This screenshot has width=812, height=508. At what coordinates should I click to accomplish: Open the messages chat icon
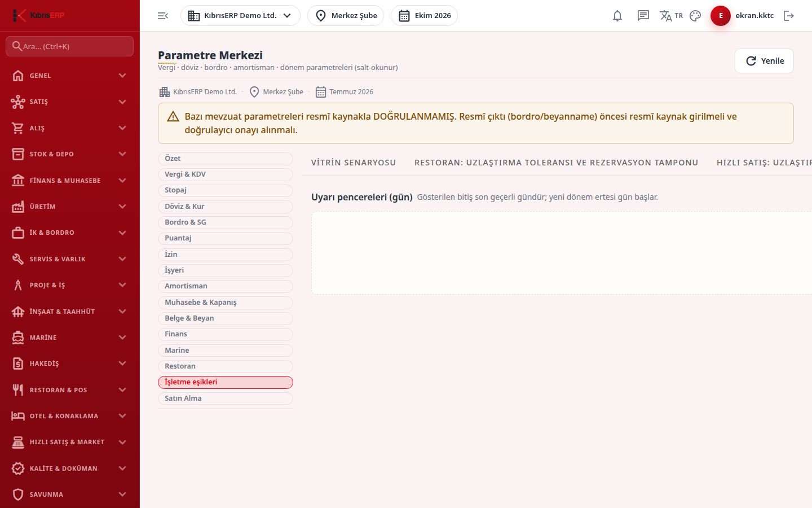click(643, 16)
